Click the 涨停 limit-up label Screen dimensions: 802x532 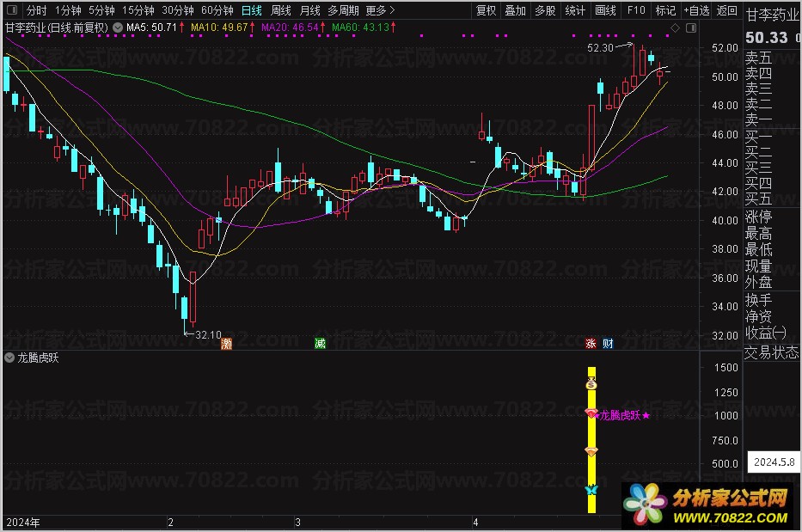tap(758, 217)
